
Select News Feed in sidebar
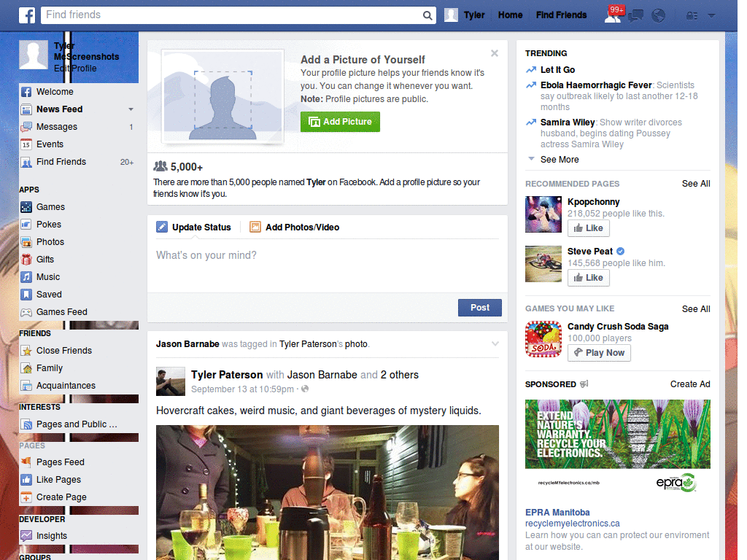pos(60,109)
